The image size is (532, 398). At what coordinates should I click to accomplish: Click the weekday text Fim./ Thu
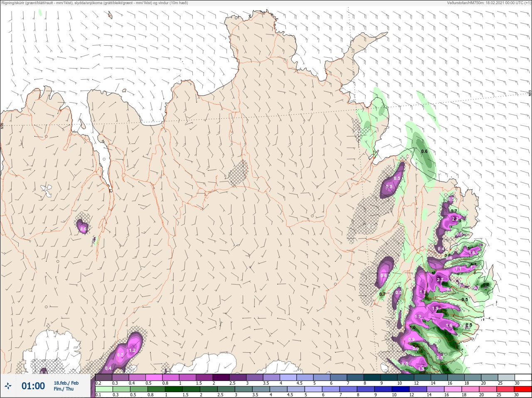pos(64,389)
